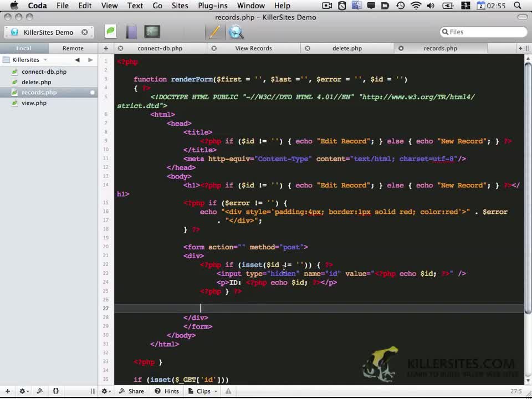
Task: Click the sidebar resize handle
Action: (93, 391)
